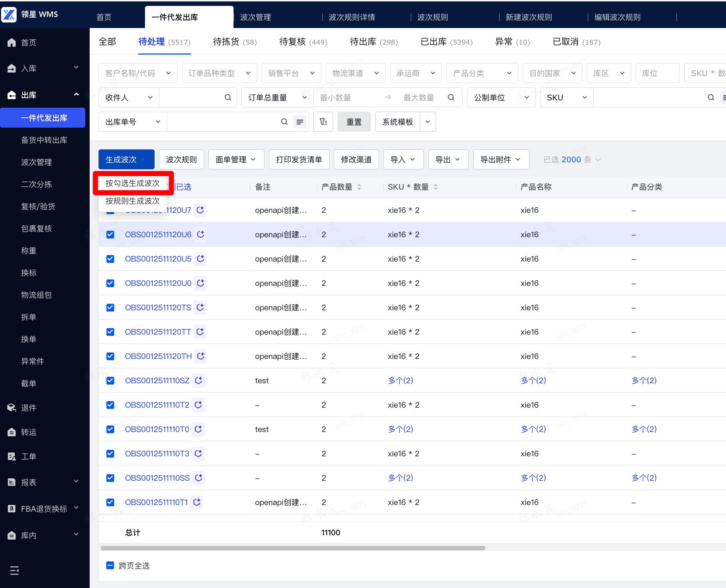Image resolution: width=726 pixels, height=588 pixels.
Task: Click the 重置 reset button
Action: coord(354,122)
